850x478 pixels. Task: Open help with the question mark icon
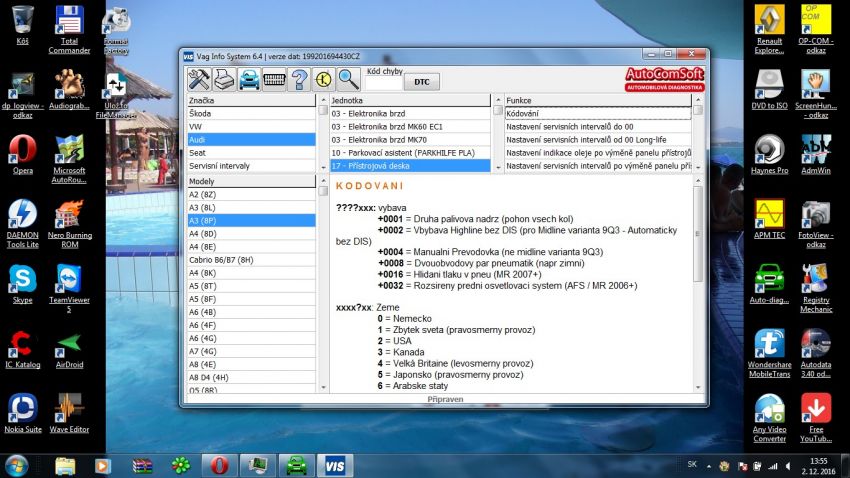[299, 81]
